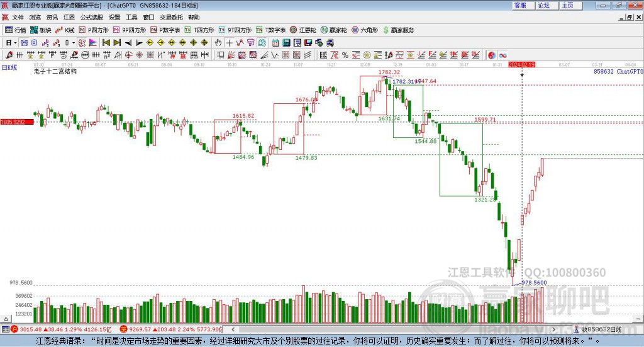Select the percent sign retracement tool
This screenshot has height=347, width=644.
(x=345, y=55)
